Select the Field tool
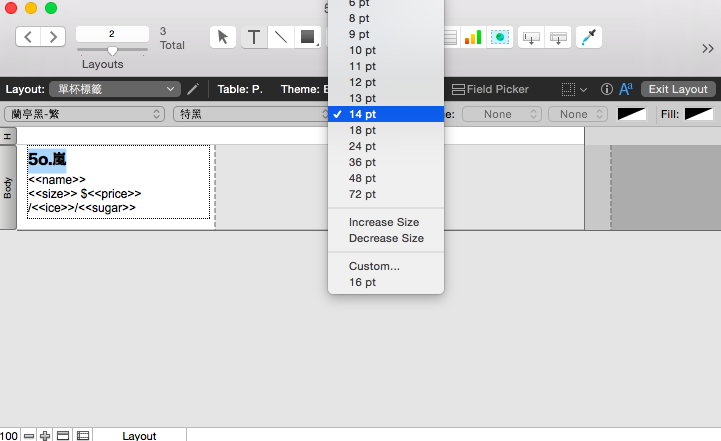Screen dimensions: 721x441 coord(531,37)
